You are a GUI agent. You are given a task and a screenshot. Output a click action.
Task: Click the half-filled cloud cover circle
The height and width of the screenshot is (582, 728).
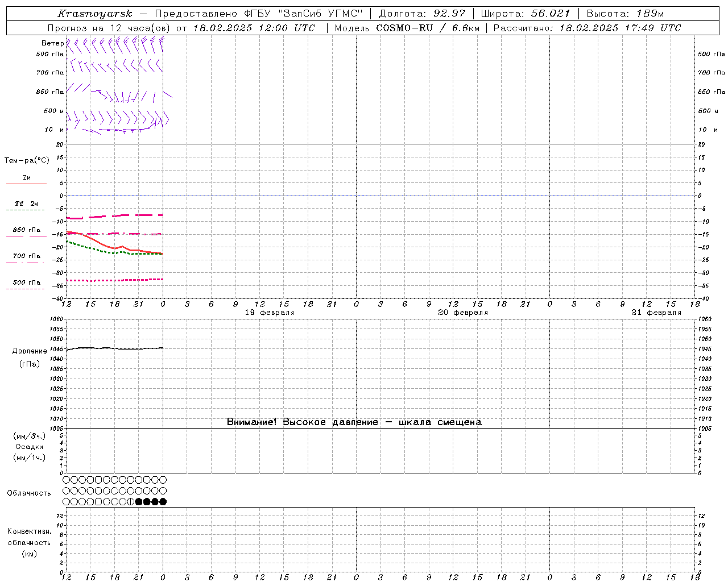(131, 502)
